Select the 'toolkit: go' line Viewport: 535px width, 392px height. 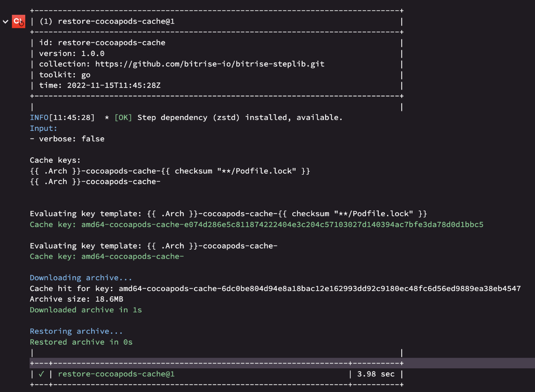click(x=65, y=75)
